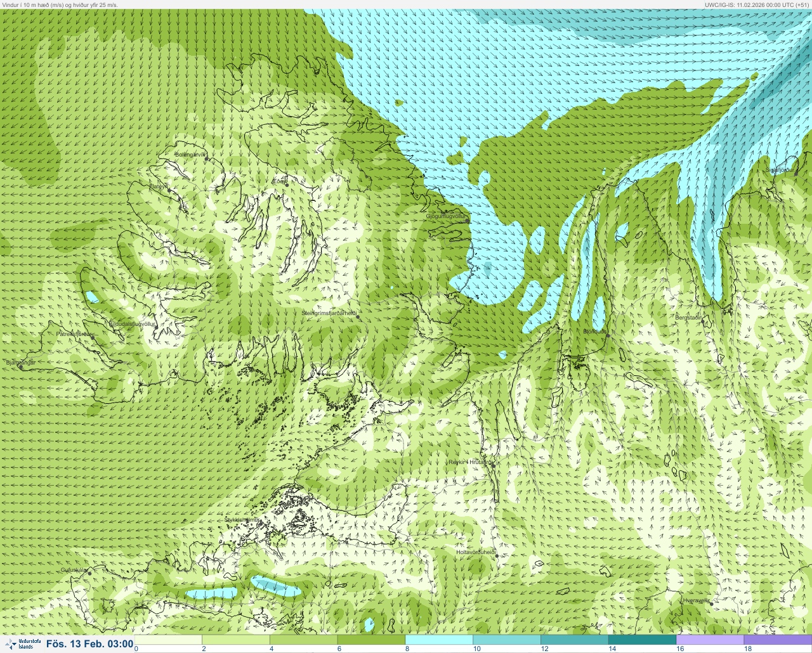Click the Reykir í Hrútafirði station label
Image resolution: width=812 pixels, height=653 pixels.
pyautogui.click(x=471, y=462)
